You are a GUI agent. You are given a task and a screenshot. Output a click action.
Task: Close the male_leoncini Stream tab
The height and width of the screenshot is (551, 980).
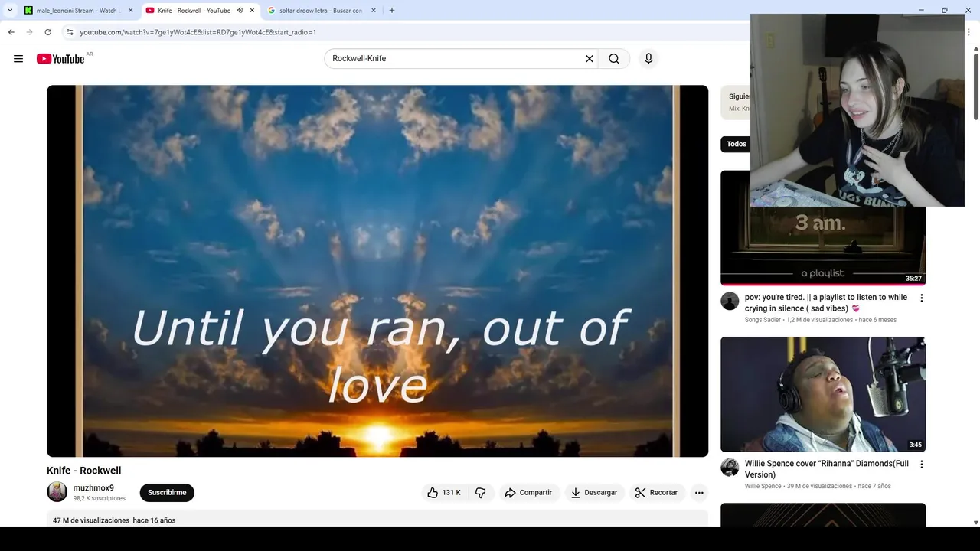[x=131, y=11]
